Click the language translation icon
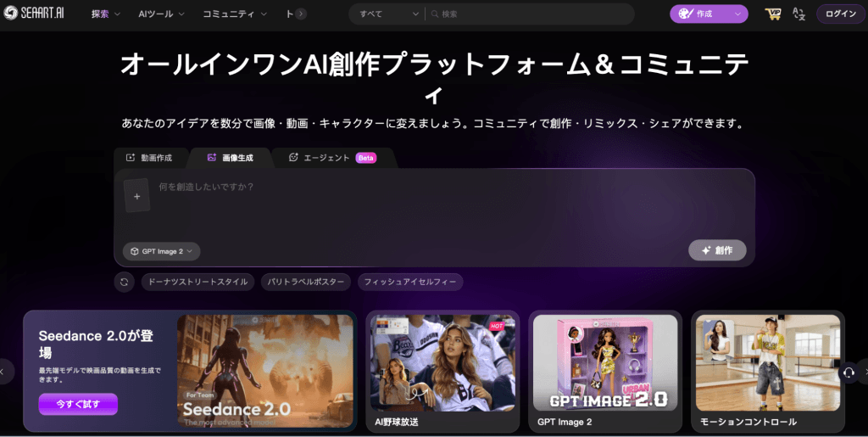This screenshot has height=437, width=868. (x=798, y=14)
